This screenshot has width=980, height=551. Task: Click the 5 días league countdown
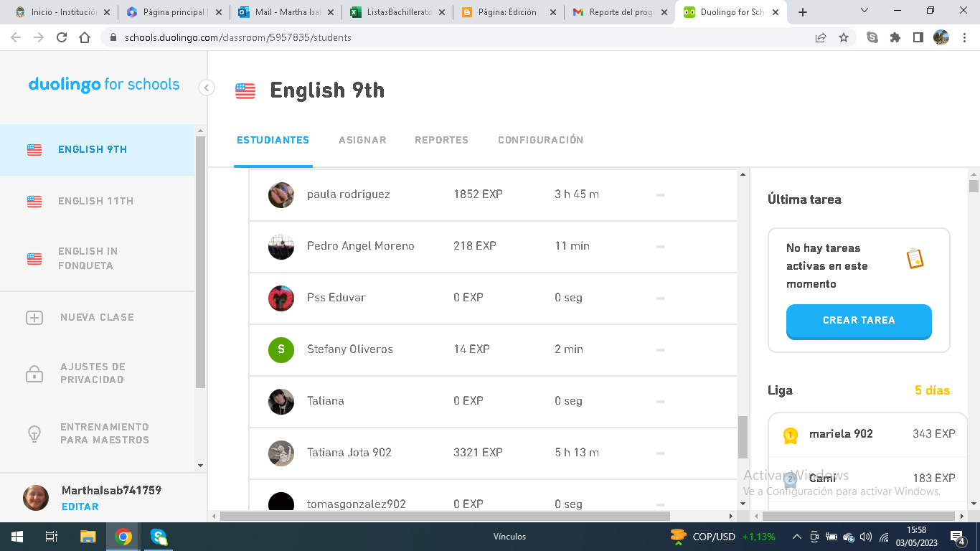[x=932, y=391]
